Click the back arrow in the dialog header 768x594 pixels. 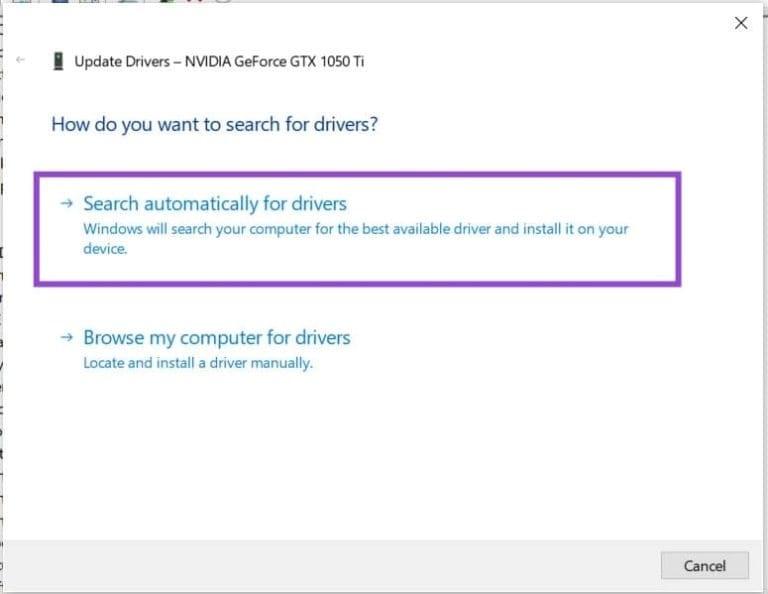tap(21, 61)
